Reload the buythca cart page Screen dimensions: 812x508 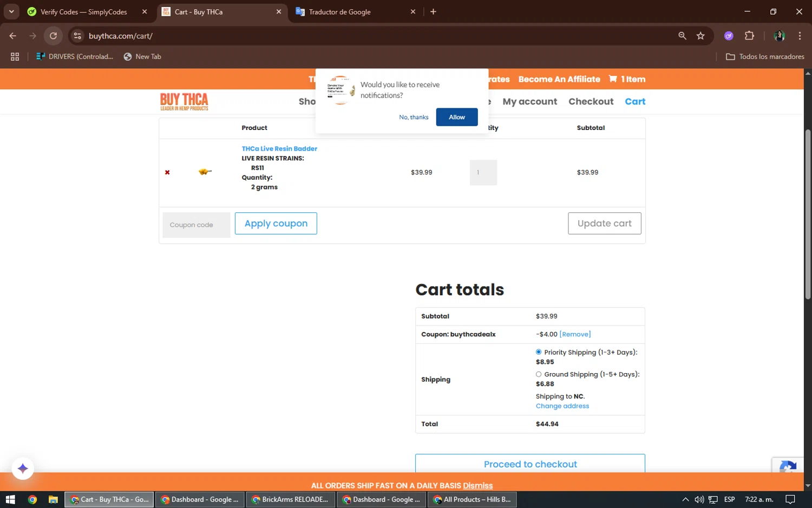[x=53, y=36]
